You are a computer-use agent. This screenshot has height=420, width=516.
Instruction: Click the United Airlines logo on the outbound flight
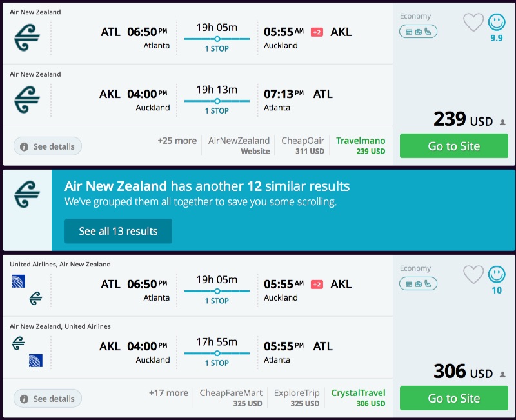[x=18, y=282]
